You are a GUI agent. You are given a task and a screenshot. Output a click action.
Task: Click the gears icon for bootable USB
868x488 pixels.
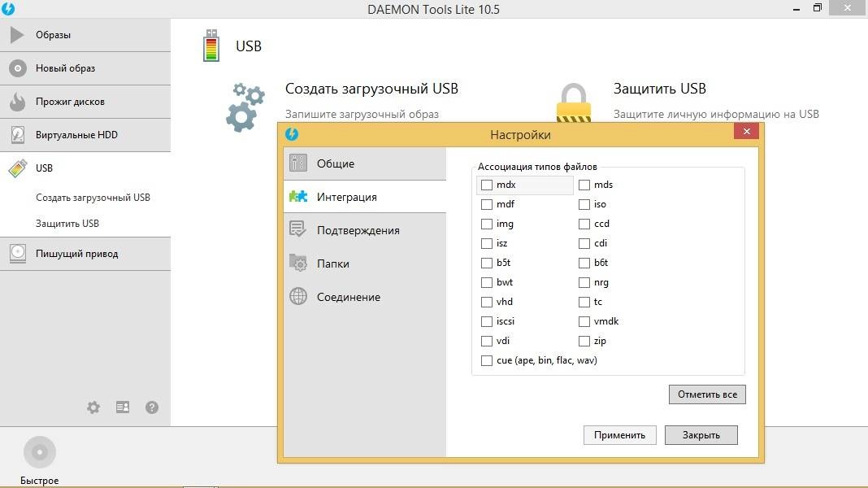(x=245, y=107)
